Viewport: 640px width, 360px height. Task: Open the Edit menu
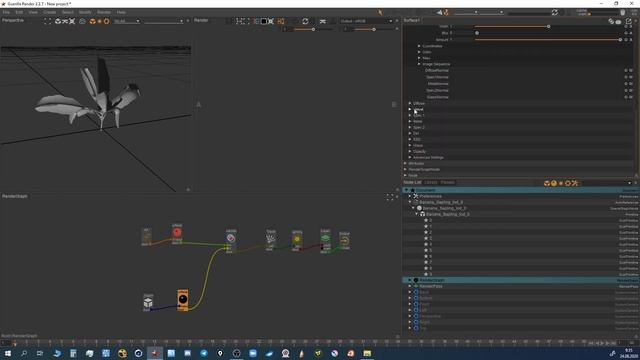point(19,12)
